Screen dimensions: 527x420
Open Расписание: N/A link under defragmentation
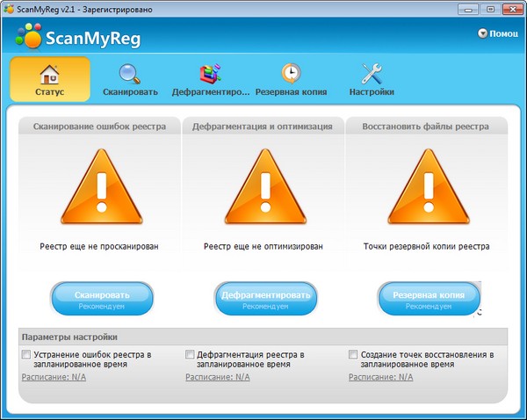pyautogui.click(x=218, y=377)
